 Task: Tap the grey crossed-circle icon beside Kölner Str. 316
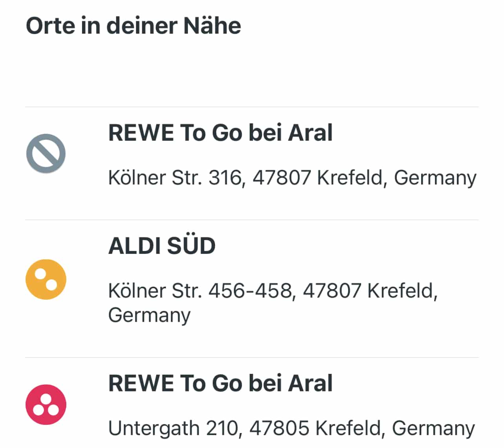pyautogui.click(x=46, y=153)
